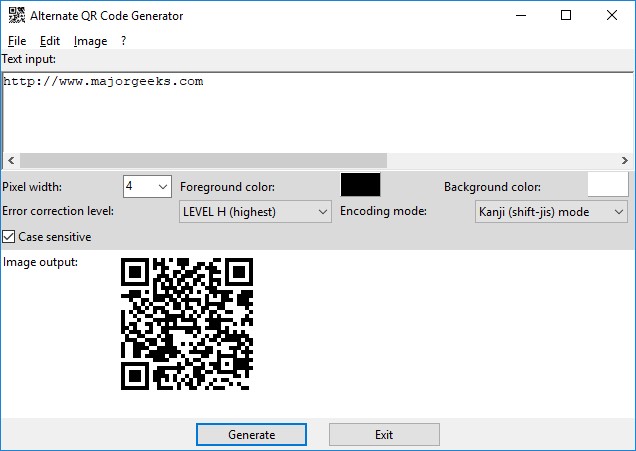Click the QR code app icon in title bar
Viewport: 636px width, 451px height.
tap(17, 15)
